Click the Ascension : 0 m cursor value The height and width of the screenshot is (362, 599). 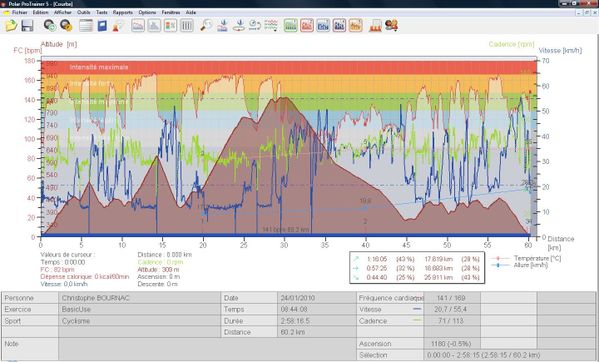tap(159, 277)
